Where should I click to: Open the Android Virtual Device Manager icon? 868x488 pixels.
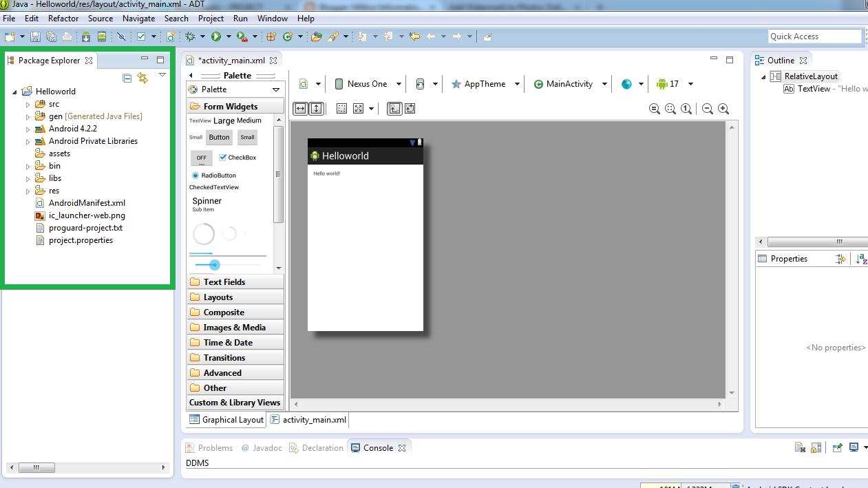[102, 36]
